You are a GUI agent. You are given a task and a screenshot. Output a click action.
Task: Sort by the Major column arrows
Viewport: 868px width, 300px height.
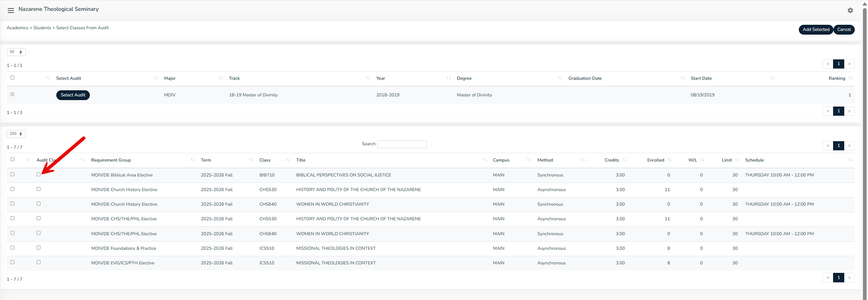[x=220, y=78]
